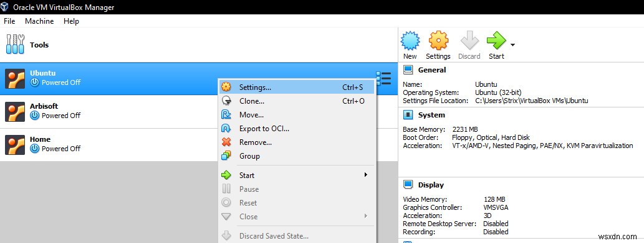
Task: Click the Operating System value Ubuntu (32-bit)
Action: tap(498, 92)
